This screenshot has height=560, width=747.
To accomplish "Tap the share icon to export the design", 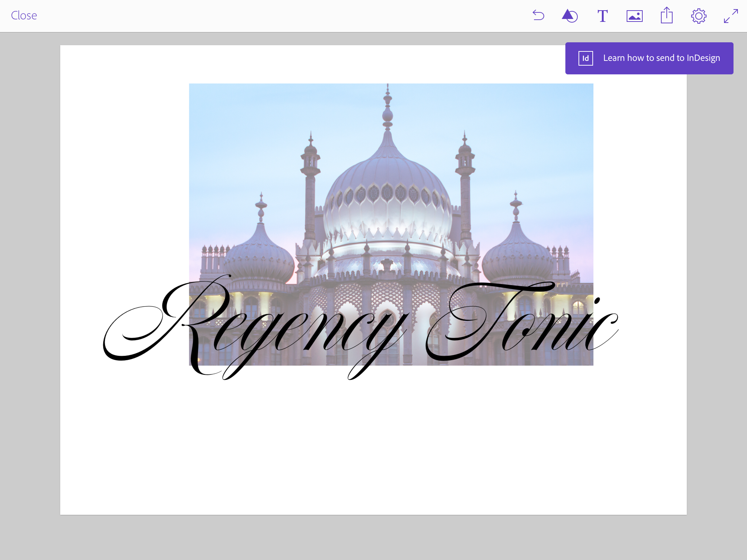I will [666, 15].
